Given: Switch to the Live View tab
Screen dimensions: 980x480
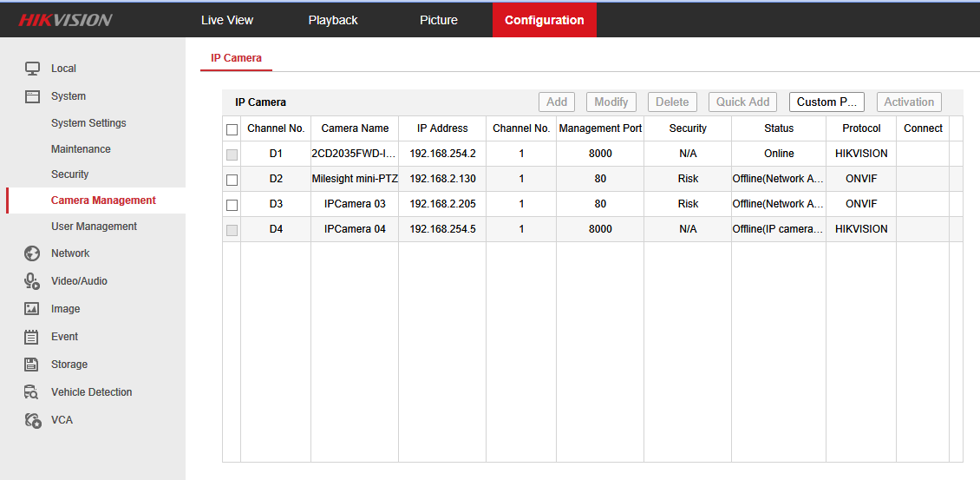Looking at the screenshot, I should 227,20.
